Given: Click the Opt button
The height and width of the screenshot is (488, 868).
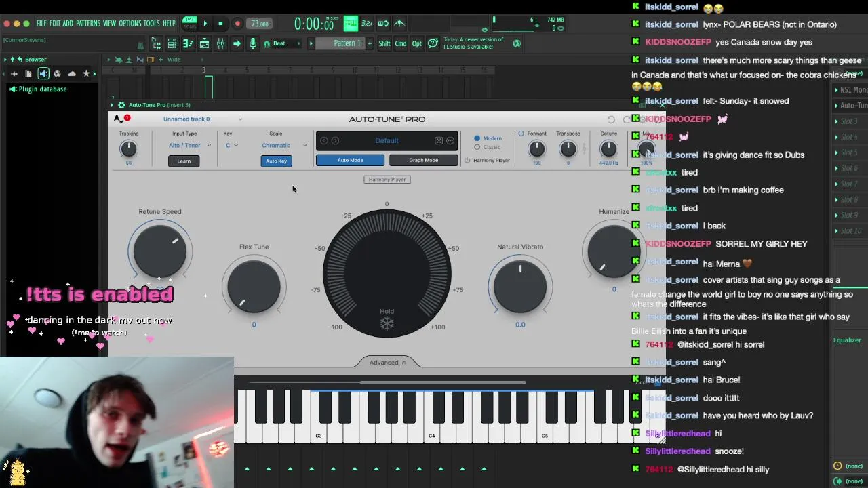Looking at the screenshot, I should pyautogui.click(x=417, y=44).
